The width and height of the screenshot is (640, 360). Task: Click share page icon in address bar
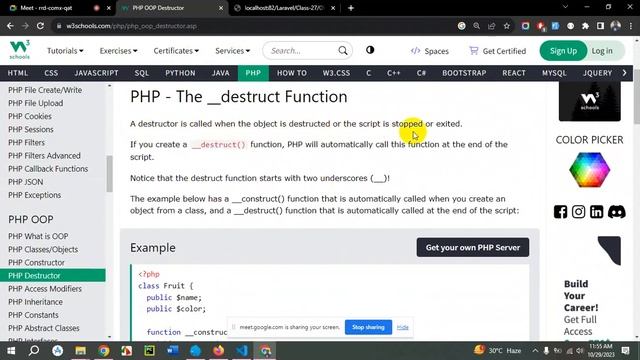click(491, 26)
